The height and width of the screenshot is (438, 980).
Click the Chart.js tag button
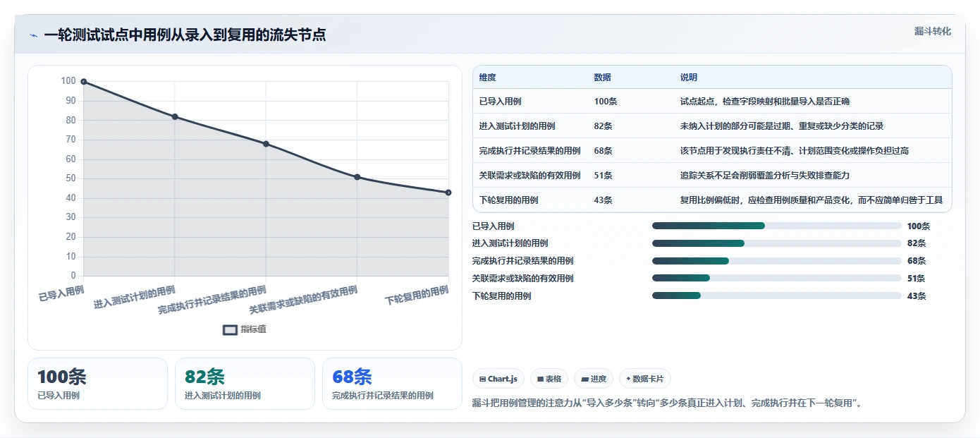pos(498,379)
